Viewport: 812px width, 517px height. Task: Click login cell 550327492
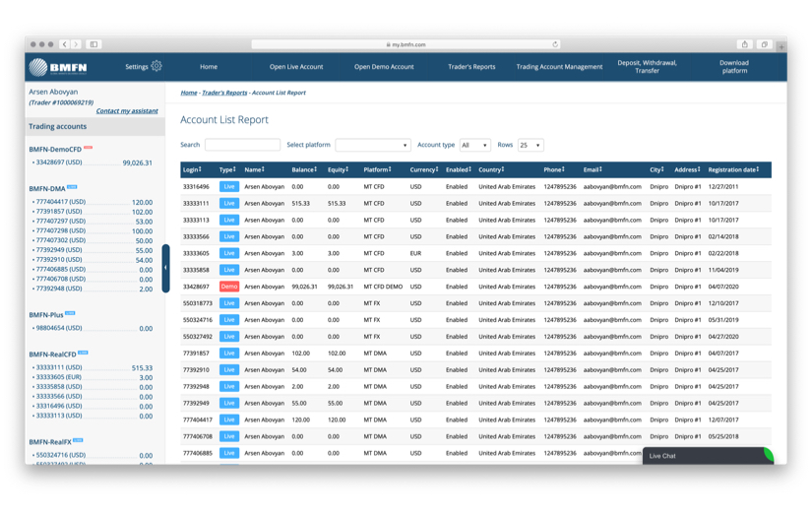(x=197, y=337)
